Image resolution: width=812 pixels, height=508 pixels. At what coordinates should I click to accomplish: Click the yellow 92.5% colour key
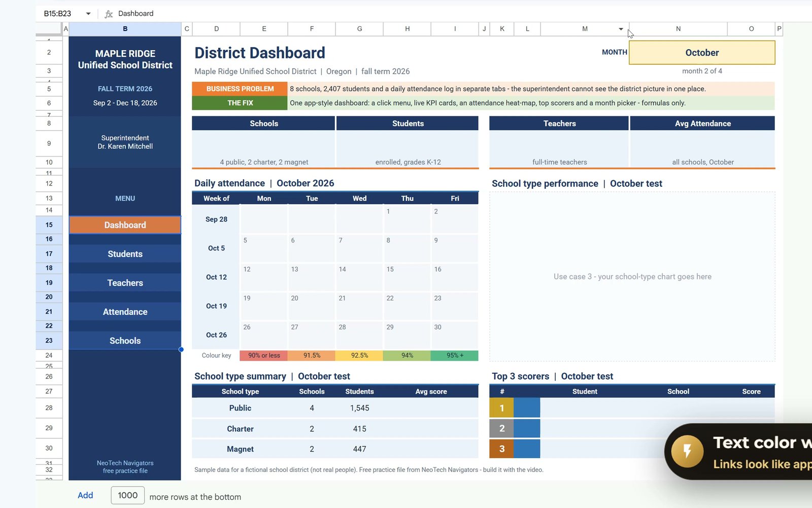point(359,356)
